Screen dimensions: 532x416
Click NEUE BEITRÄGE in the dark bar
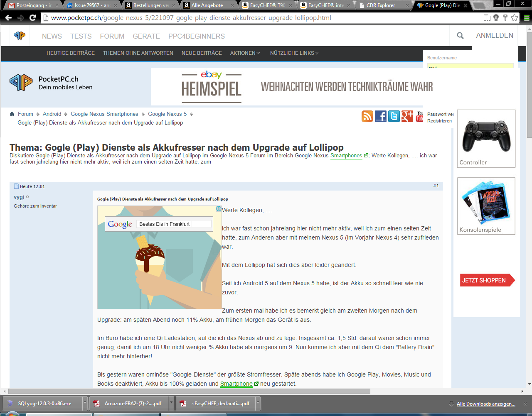click(202, 53)
